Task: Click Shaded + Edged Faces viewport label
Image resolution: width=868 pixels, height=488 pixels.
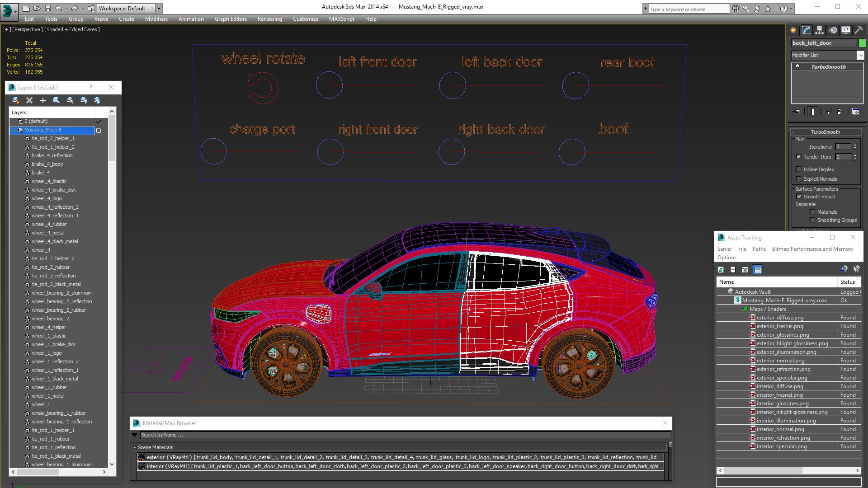Action: pyautogui.click(x=72, y=29)
